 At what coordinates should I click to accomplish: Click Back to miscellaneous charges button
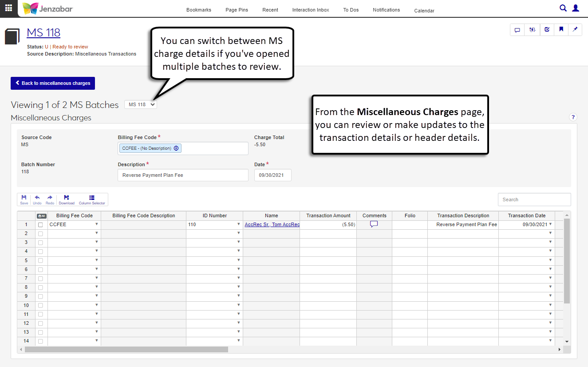(x=53, y=83)
